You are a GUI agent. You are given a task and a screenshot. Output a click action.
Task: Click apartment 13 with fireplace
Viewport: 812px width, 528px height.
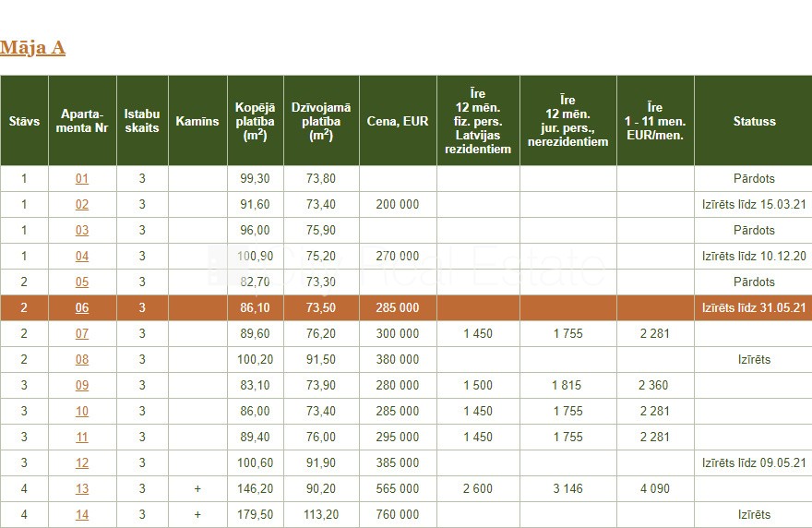tap(82, 489)
